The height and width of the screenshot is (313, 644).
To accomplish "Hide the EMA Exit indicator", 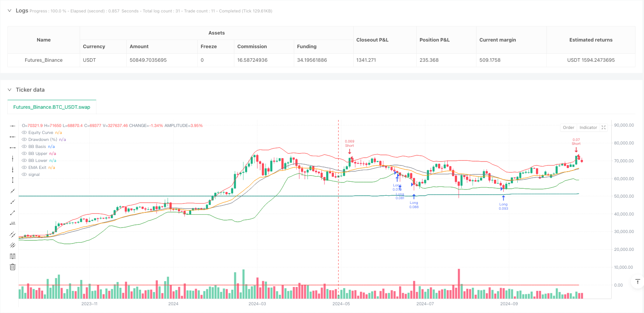I will tap(24, 168).
